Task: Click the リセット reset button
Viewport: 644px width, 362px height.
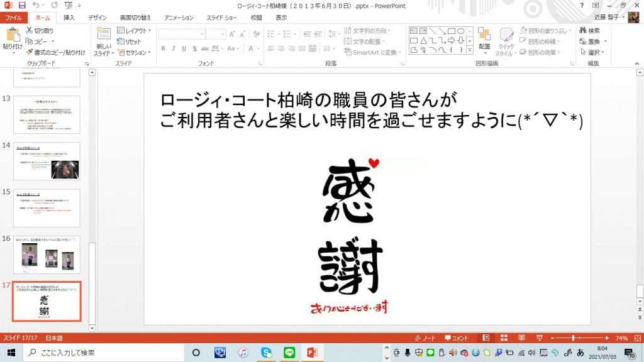Action: click(x=130, y=41)
